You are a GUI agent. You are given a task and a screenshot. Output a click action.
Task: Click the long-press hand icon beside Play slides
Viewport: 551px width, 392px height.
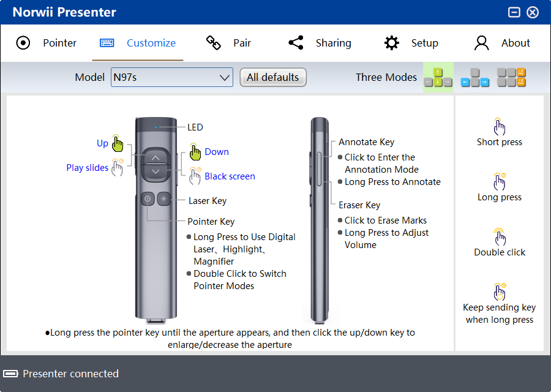pos(118,167)
